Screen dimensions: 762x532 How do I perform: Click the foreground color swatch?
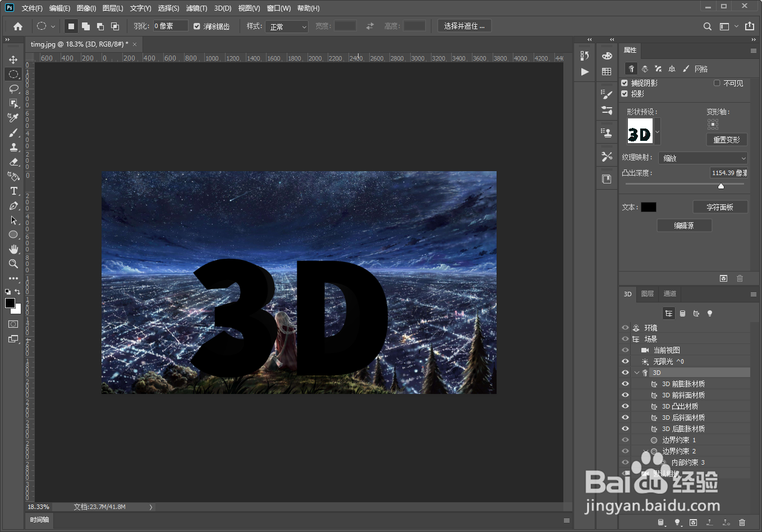tap(10, 304)
